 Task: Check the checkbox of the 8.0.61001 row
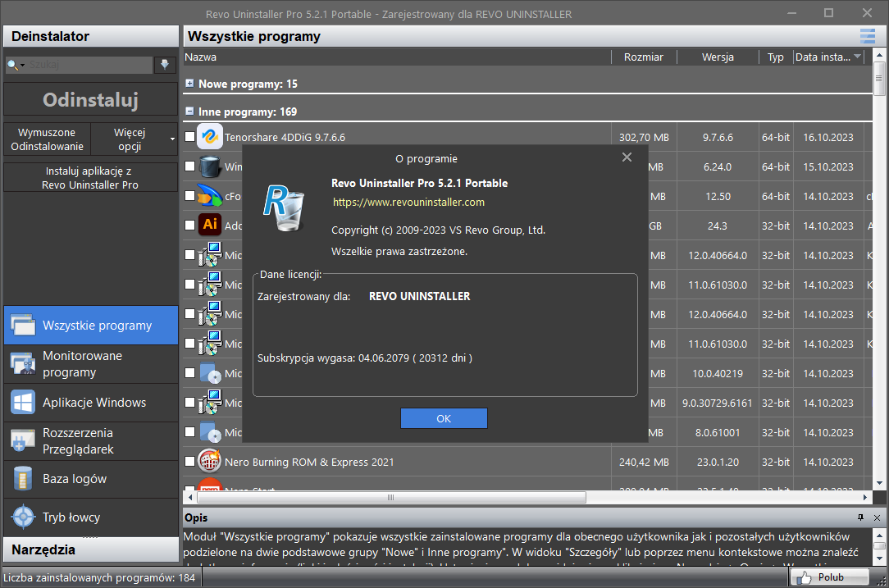(190, 431)
